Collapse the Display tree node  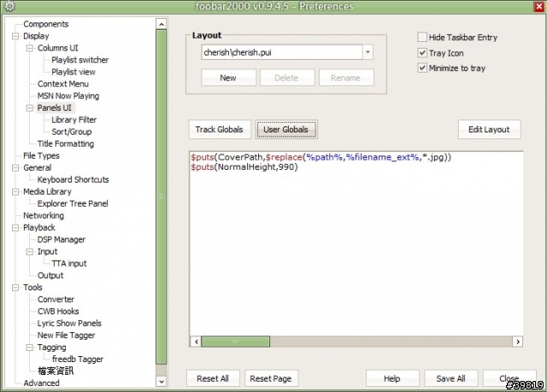(x=15, y=36)
